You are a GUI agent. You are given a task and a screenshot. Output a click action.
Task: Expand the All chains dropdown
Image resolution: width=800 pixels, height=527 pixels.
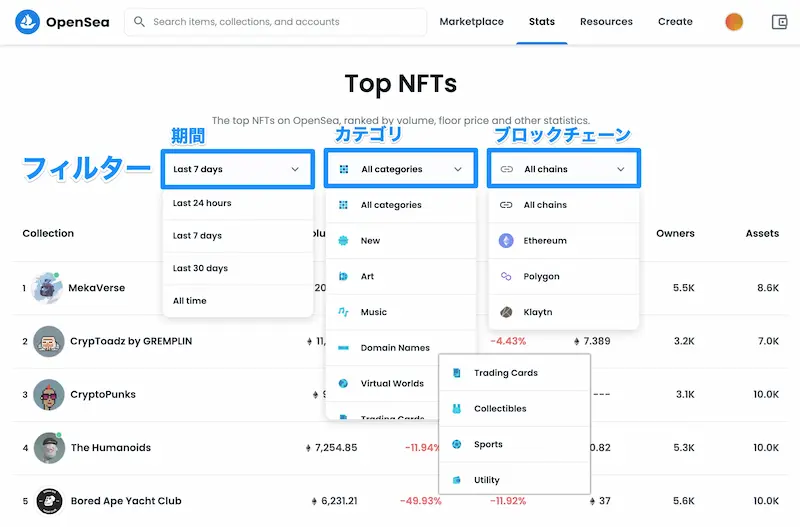point(564,169)
